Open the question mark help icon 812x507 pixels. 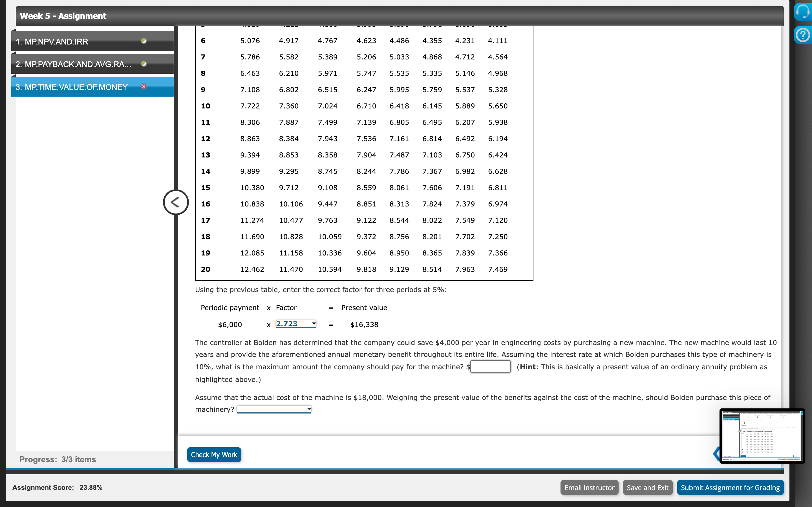pos(803,35)
